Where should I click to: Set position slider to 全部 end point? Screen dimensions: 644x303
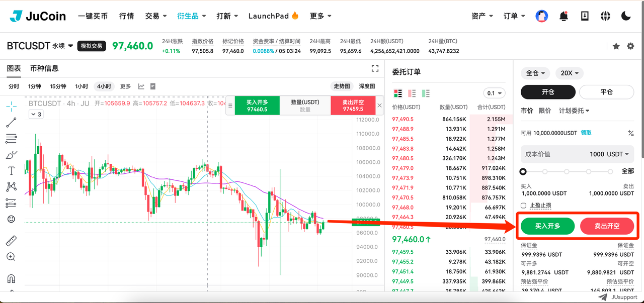(610, 171)
